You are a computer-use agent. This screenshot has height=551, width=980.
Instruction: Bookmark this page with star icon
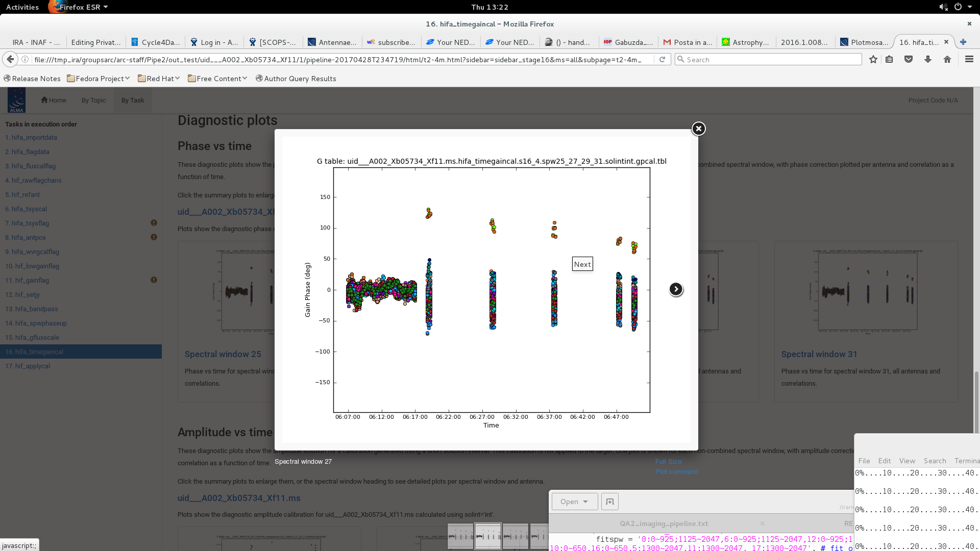(x=873, y=59)
